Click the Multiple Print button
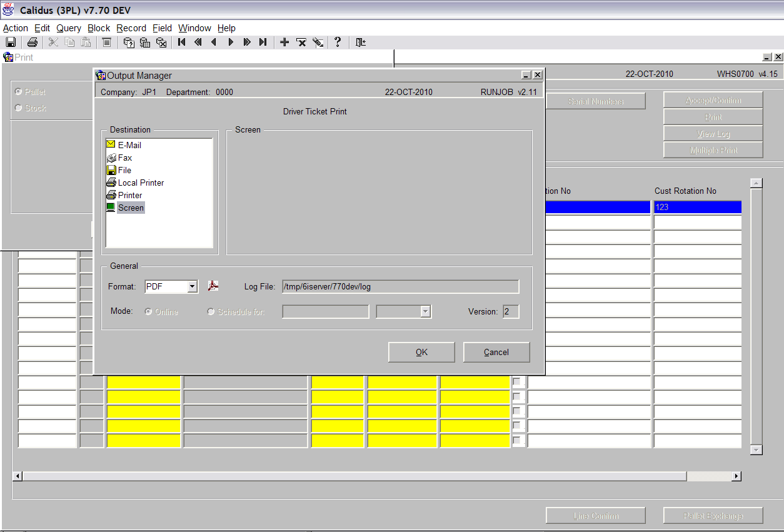 [713, 150]
